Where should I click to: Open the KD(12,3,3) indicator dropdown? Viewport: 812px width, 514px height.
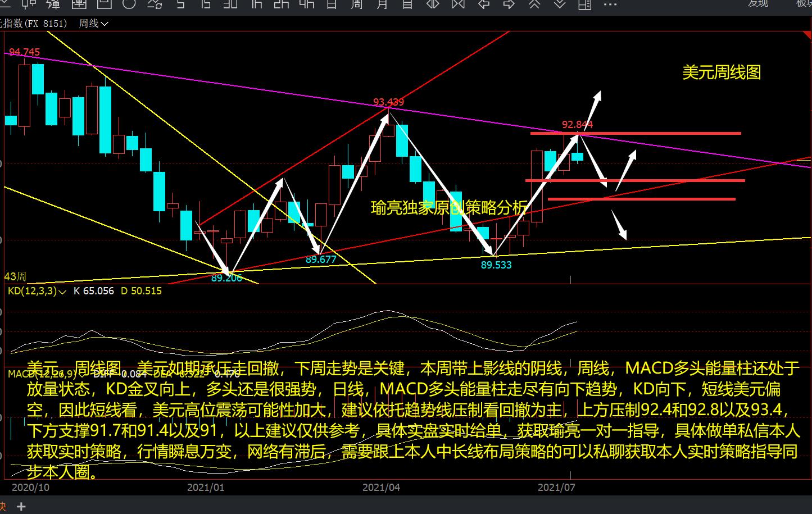tap(37, 291)
